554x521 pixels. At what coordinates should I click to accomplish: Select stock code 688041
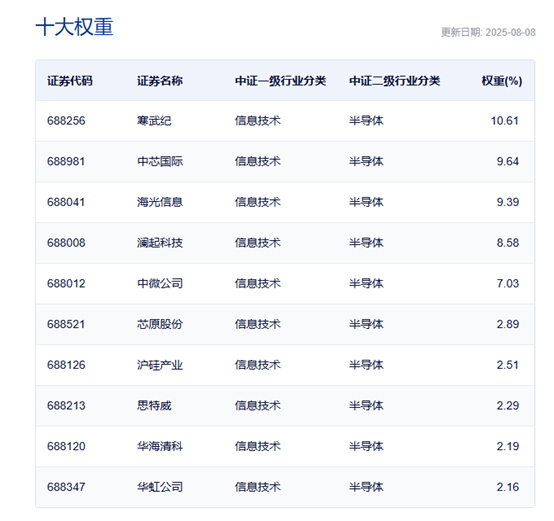tap(66, 202)
